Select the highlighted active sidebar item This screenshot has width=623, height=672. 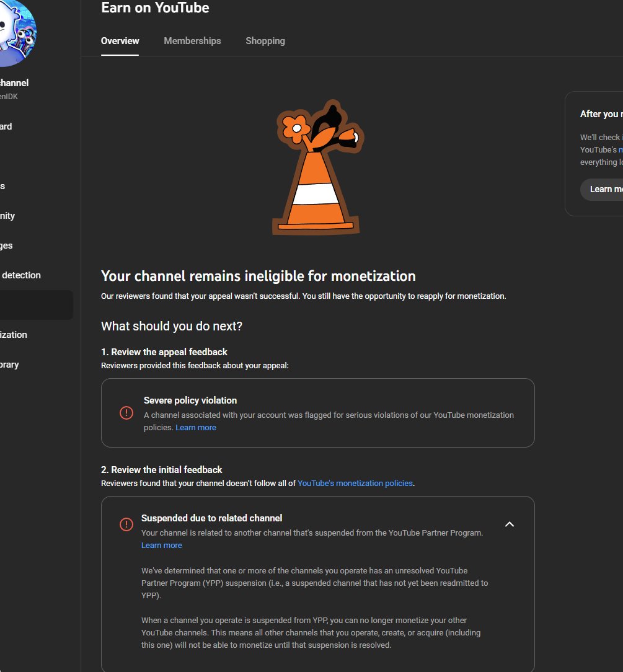tap(37, 305)
